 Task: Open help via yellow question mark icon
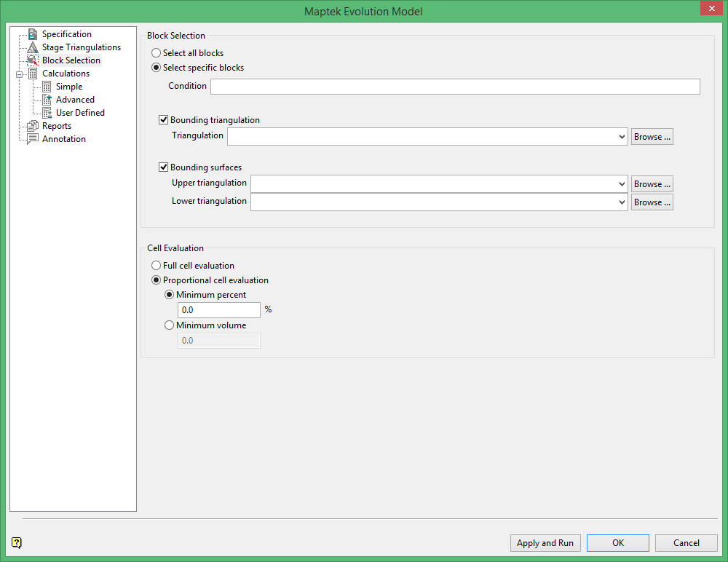coord(17,542)
